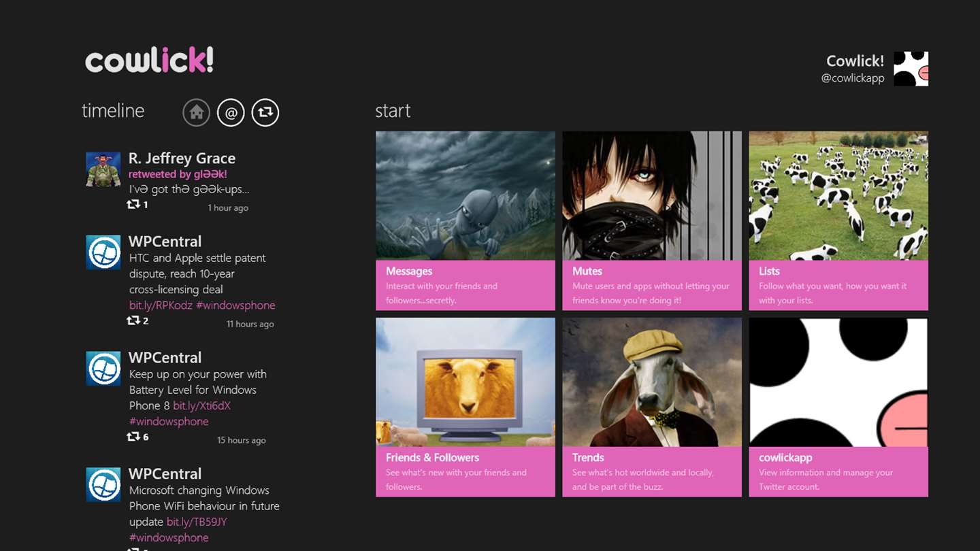Open the Trends tile
The height and width of the screenshot is (551, 980).
tap(652, 407)
